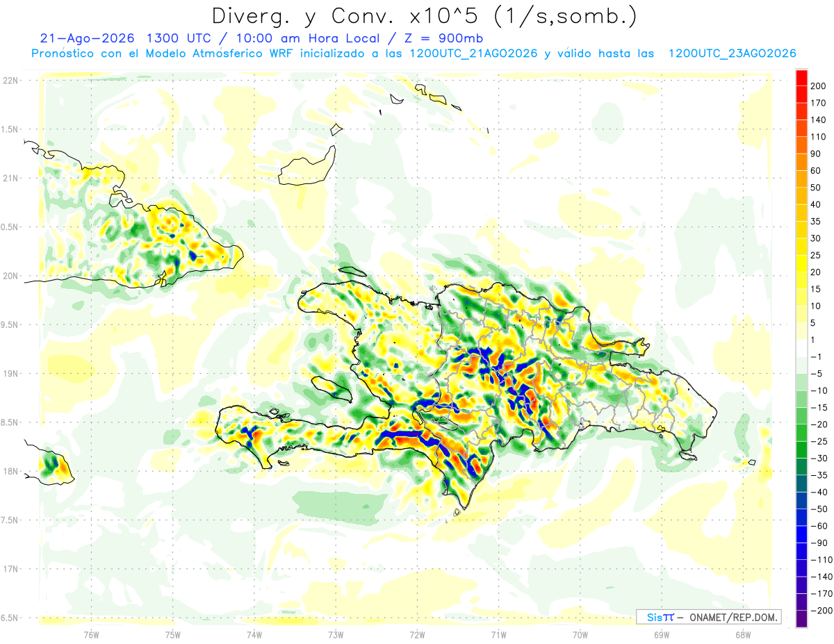Click the positive '5' colorbar label
Screen dimensions: 834x644
(x=814, y=322)
